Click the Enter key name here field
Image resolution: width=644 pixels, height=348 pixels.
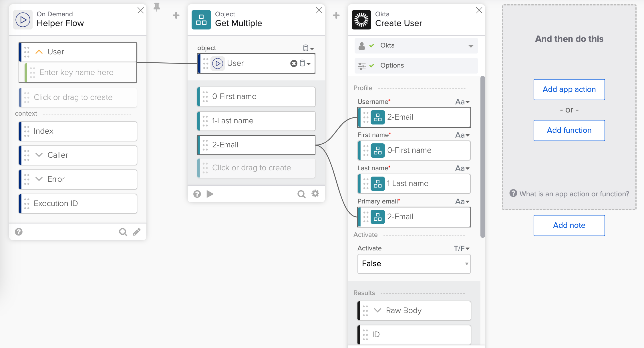pyautogui.click(x=76, y=72)
